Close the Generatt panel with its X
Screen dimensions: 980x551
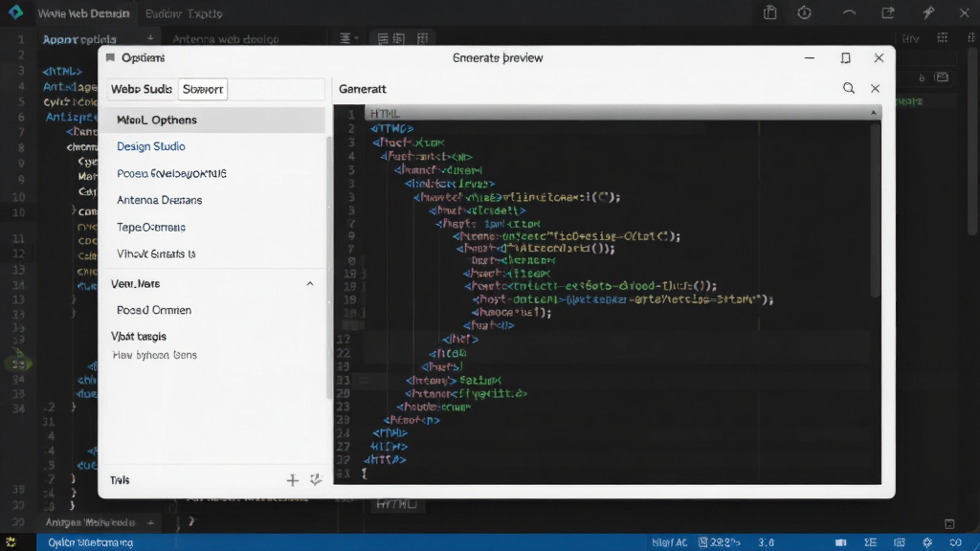(x=875, y=89)
